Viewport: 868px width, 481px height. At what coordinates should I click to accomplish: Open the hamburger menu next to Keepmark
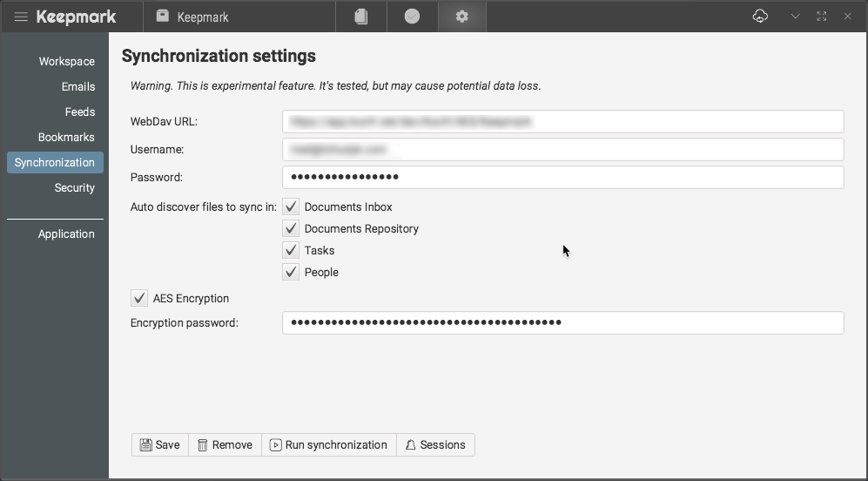click(21, 17)
